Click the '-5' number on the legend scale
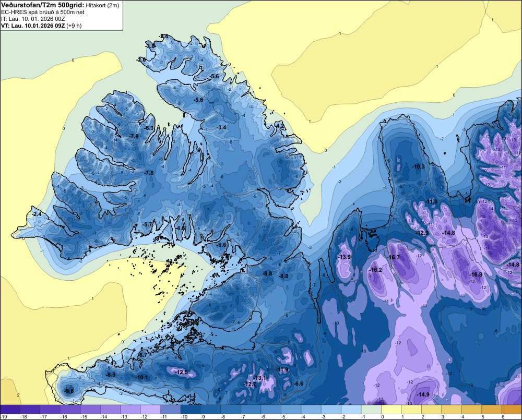The width and height of the screenshot is (522, 420). [x=283, y=417]
